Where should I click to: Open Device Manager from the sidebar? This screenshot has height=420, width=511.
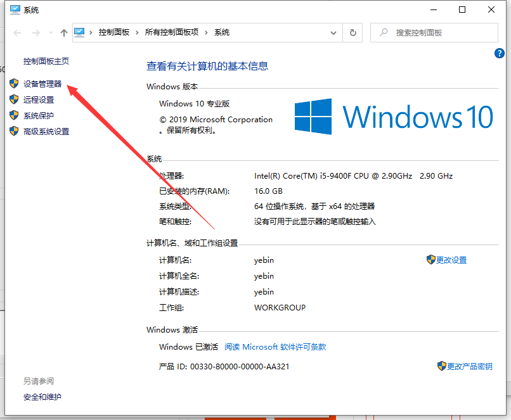pyautogui.click(x=43, y=83)
